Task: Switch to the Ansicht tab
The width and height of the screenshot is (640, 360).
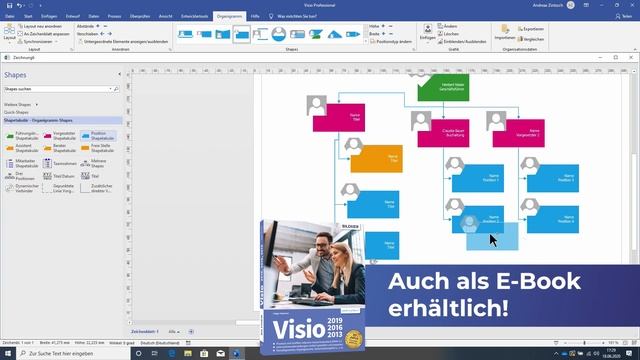Action: pos(165,16)
